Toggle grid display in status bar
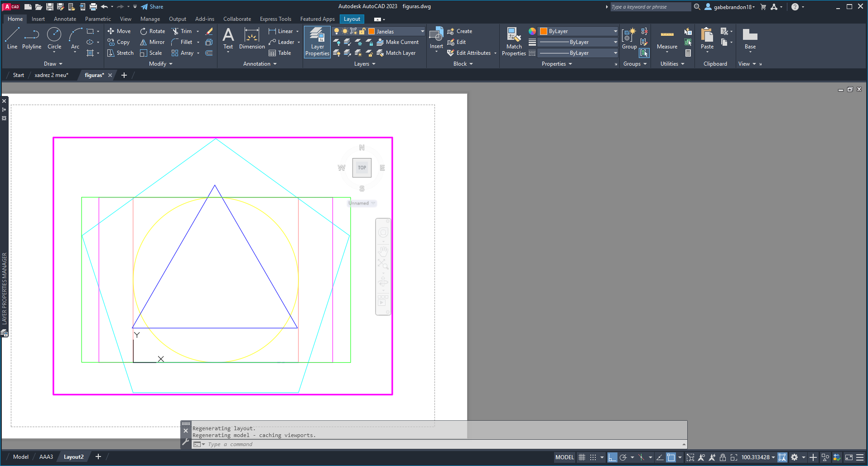Image resolution: width=868 pixels, height=466 pixels. pyautogui.click(x=581, y=457)
